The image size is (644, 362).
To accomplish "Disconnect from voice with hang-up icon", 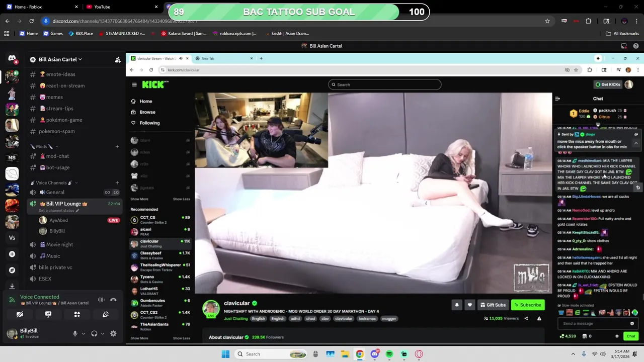I will pos(113,300).
